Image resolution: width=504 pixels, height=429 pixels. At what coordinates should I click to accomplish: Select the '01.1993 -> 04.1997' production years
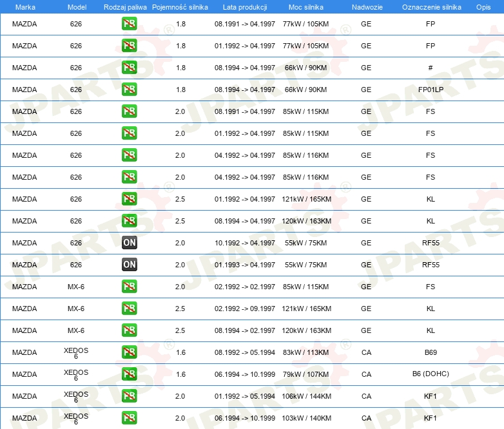tap(245, 265)
